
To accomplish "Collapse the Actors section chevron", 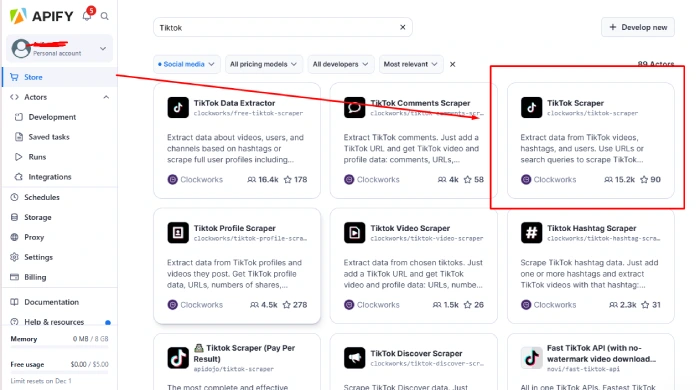I will [106, 97].
